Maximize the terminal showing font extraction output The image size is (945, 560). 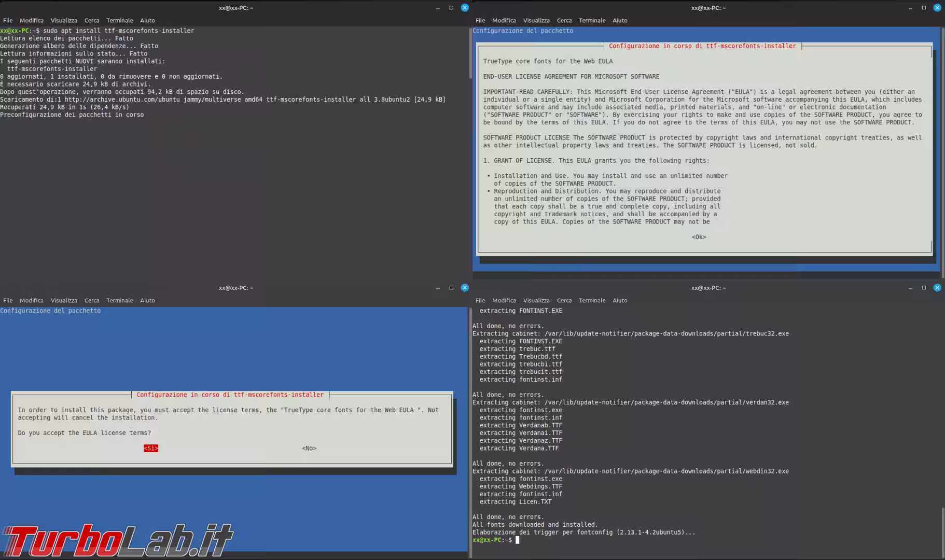click(924, 288)
